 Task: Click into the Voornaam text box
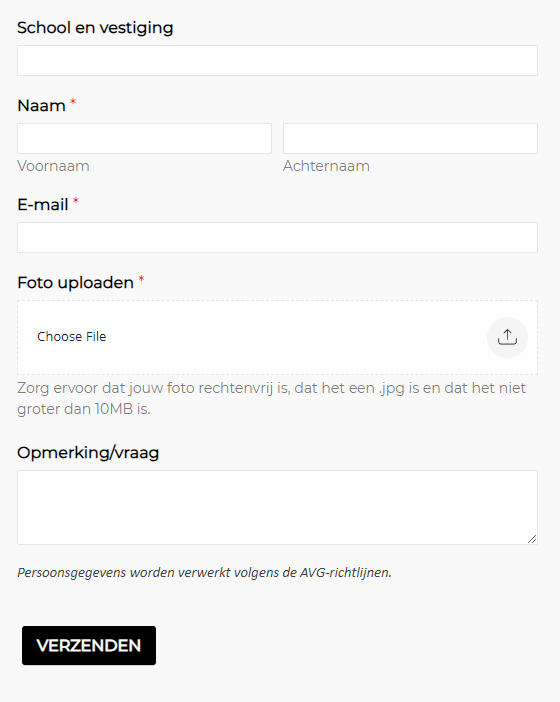(144, 138)
